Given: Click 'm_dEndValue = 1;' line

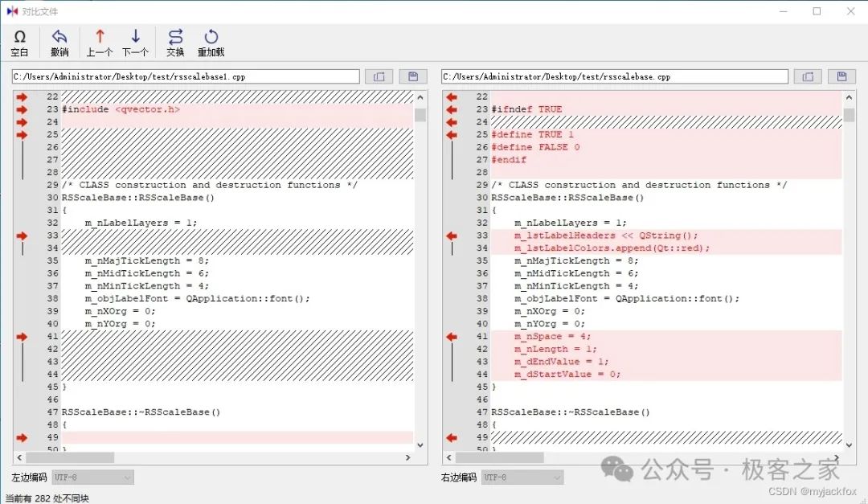Looking at the screenshot, I should [x=561, y=362].
